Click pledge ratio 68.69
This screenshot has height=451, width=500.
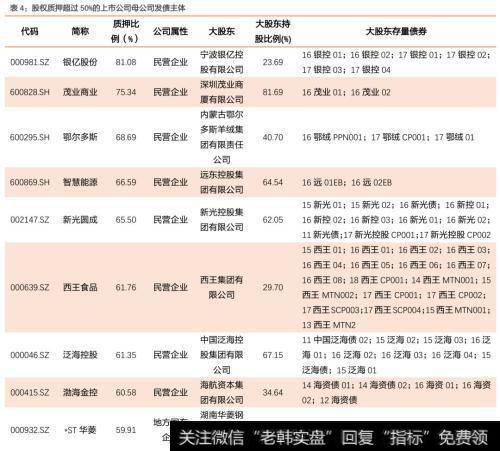(x=126, y=137)
